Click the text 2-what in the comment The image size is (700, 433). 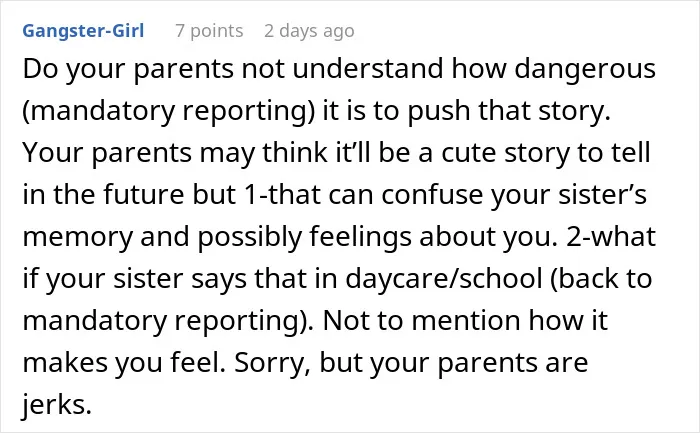(x=611, y=237)
